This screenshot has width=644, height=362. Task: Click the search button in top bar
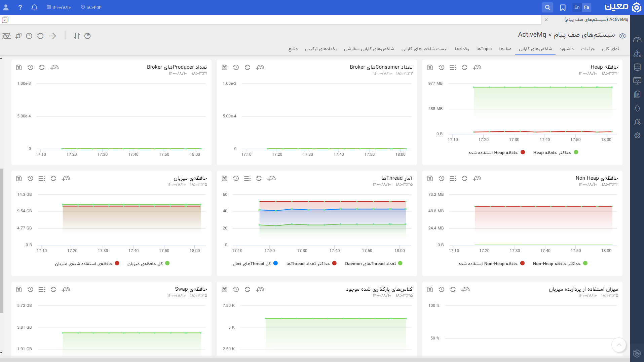[547, 7]
